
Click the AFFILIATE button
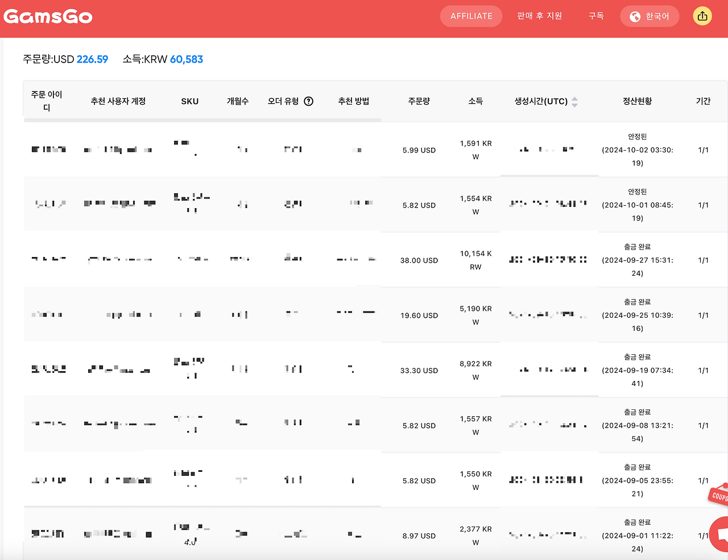[x=471, y=16]
